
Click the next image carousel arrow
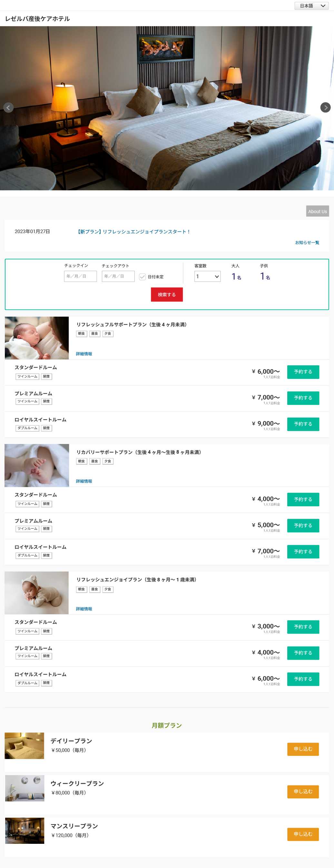[325, 107]
